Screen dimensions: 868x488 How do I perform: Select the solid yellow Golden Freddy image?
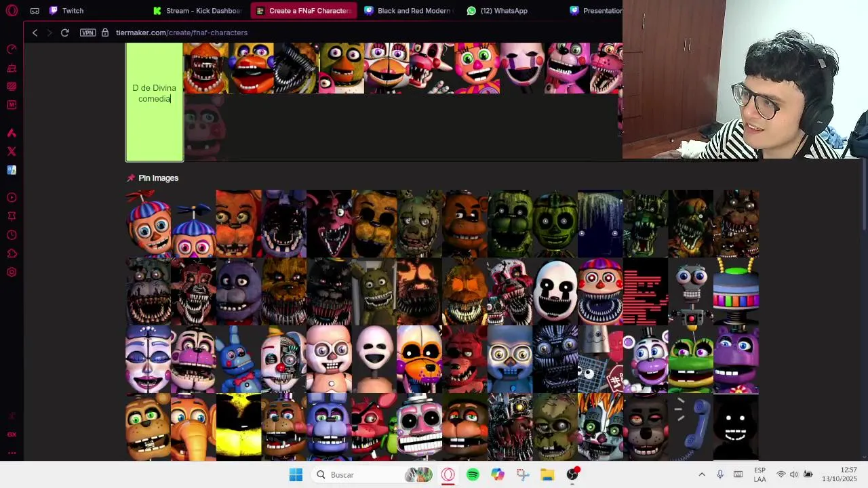tap(239, 427)
